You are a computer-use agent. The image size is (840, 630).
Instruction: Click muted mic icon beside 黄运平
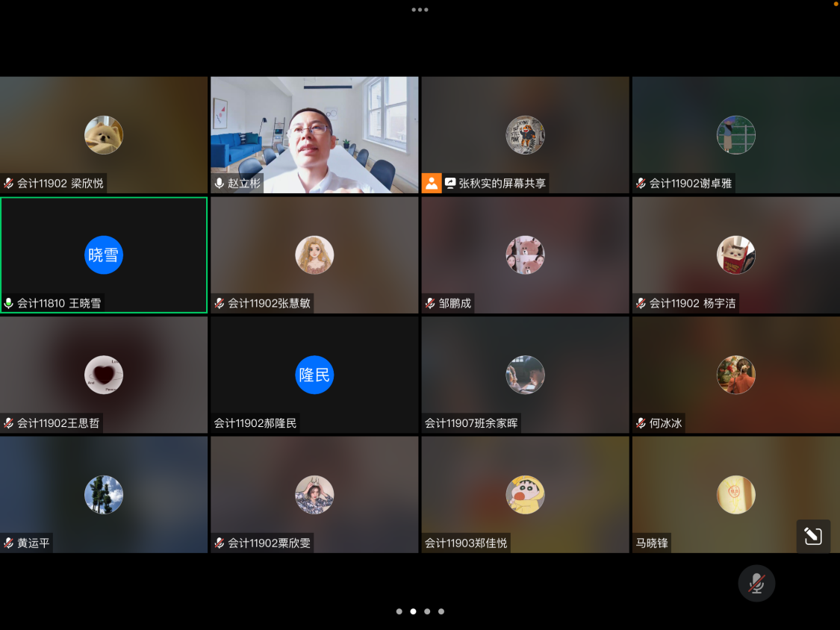coord(9,543)
